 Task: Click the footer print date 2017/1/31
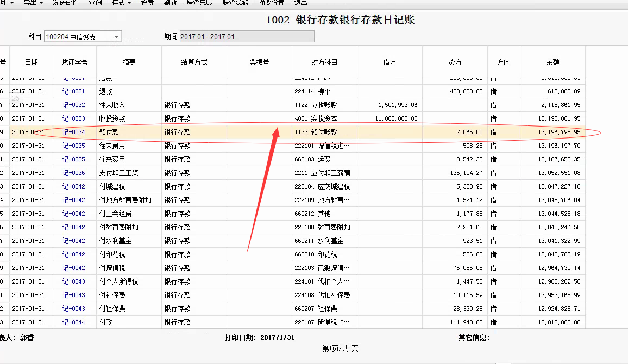click(x=277, y=337)
